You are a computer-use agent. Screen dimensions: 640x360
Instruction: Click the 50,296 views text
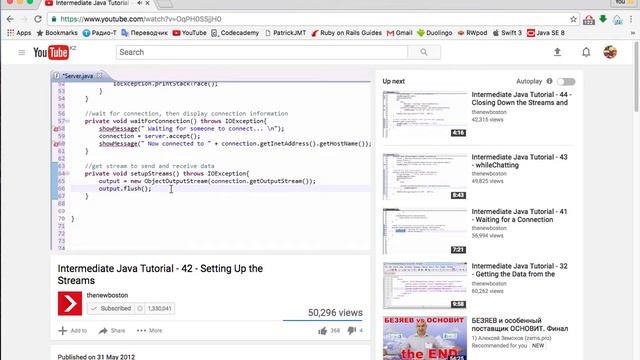pos(335,313)
